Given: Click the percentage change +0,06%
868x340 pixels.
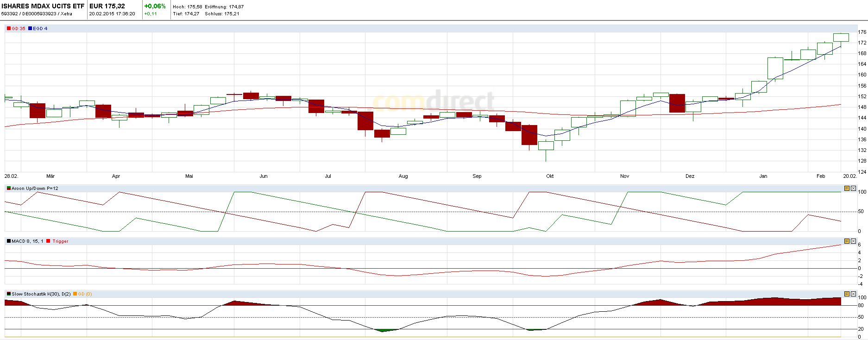Looking at the screenshot, I should (x=155, y=6).
